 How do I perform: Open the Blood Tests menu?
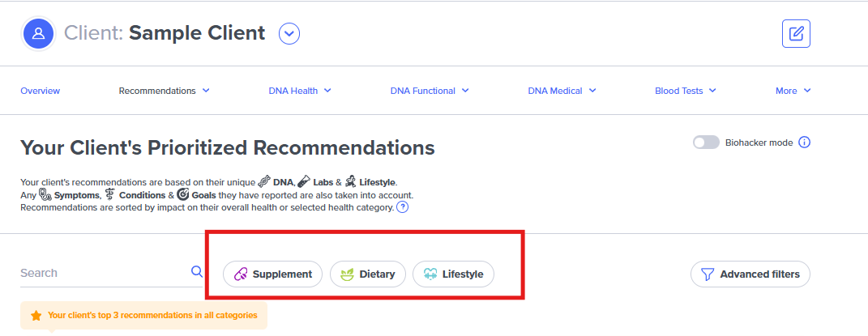pyautogui.click(x=686, y=91)
